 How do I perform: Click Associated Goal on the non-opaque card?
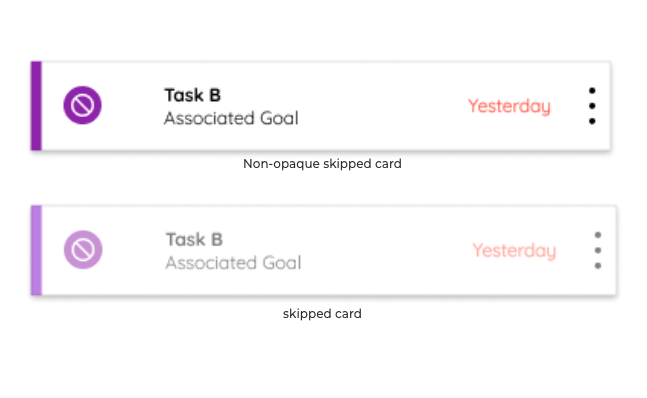pyautogui.click(x=231, y=118)
